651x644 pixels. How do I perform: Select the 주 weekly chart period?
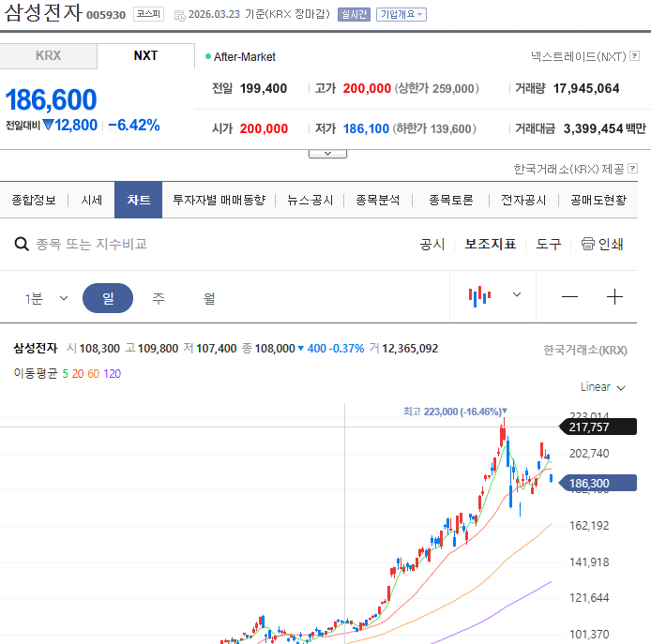159,298
